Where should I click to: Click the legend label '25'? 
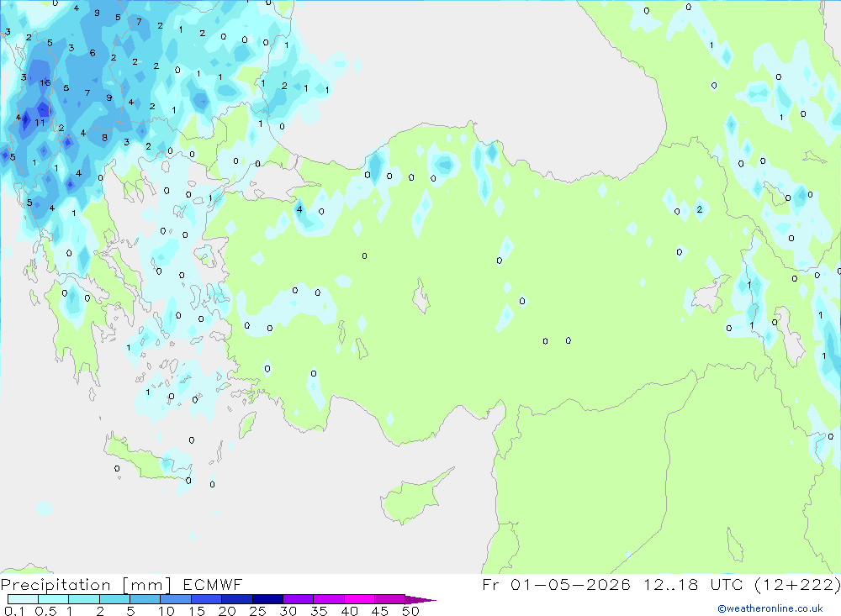click(258, 611)
